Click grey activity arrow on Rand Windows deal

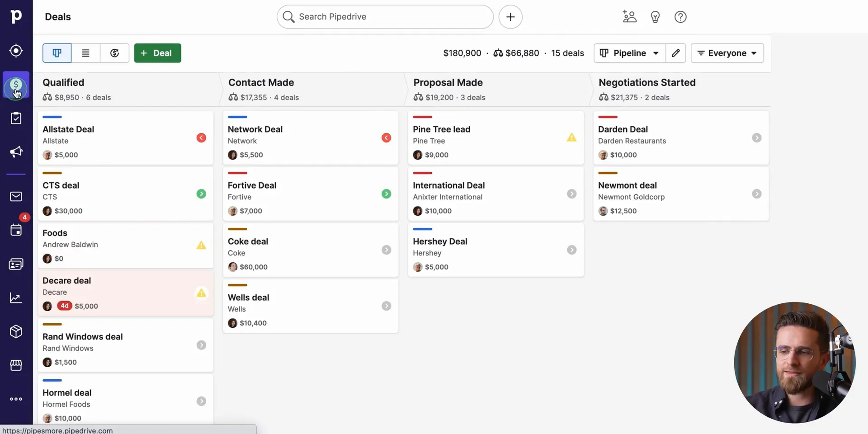coord(201,345)
